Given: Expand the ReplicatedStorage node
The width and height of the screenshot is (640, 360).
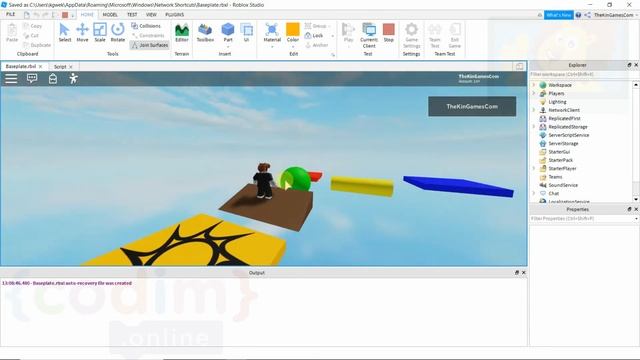Looking at the screenshot, I should coord(533,127).
